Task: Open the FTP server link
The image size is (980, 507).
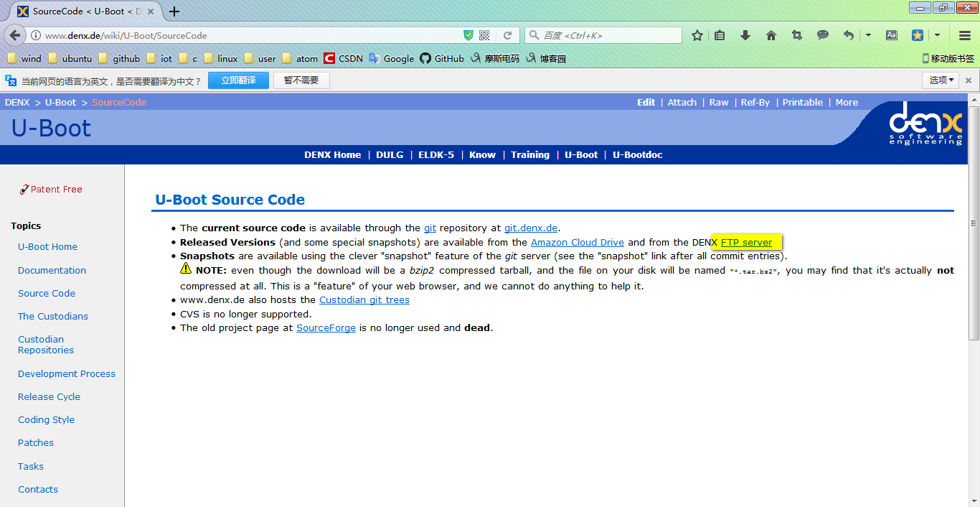Action: pyautogui.click(x=746, y=242)
